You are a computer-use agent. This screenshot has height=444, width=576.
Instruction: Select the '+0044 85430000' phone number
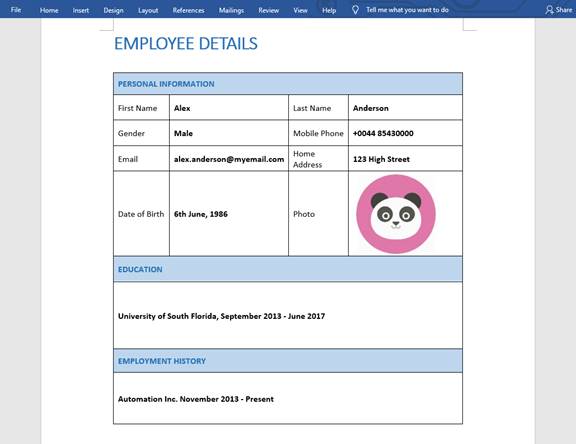[x=383, y=133]
